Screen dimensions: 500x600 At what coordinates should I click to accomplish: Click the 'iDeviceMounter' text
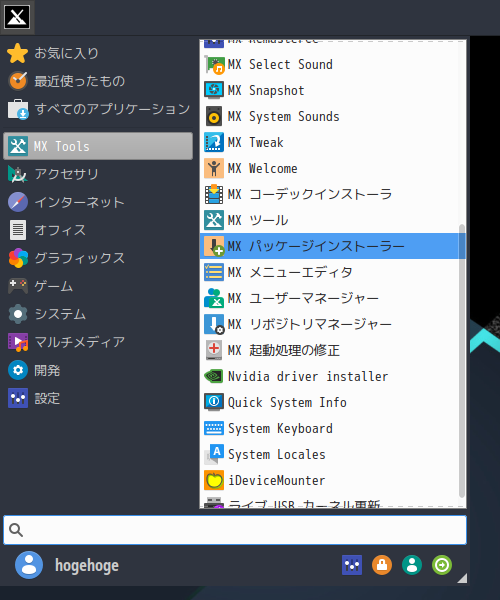click(277, 481)
